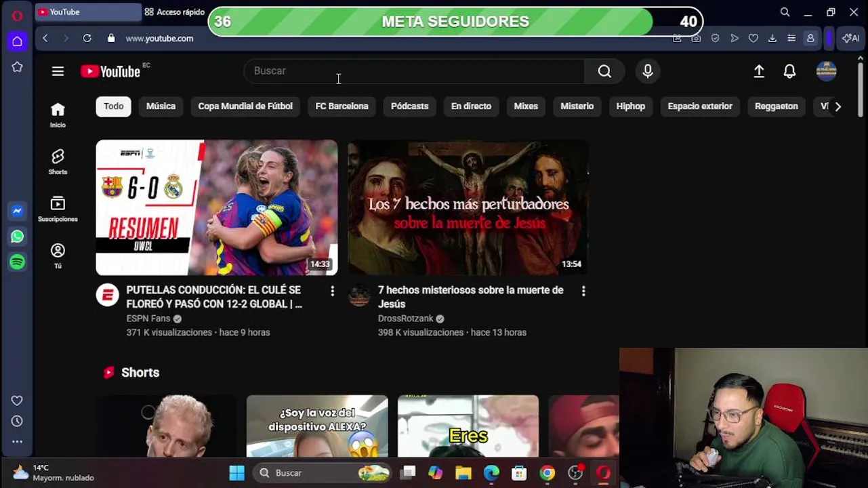Open browser profile icon in toolbar

810,39
